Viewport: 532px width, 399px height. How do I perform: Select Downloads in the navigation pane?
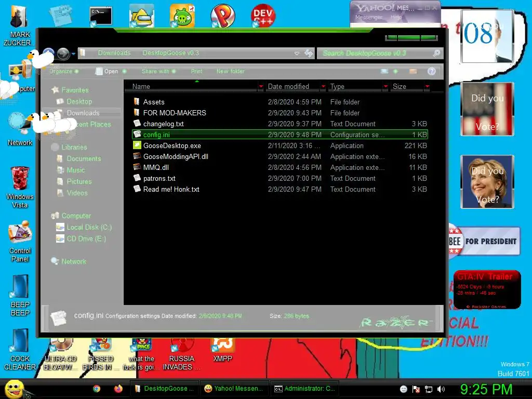click(x=83, y=113)
